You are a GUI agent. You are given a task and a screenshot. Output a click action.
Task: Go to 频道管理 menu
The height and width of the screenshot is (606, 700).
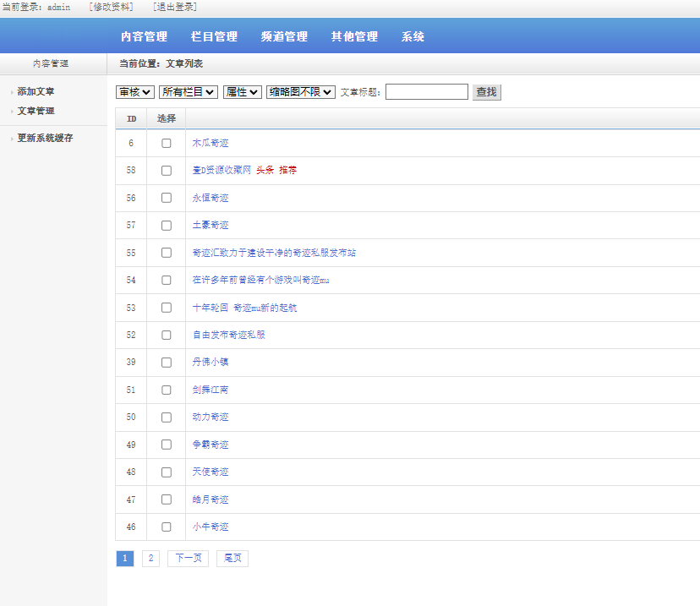click(x=284, y=37)
